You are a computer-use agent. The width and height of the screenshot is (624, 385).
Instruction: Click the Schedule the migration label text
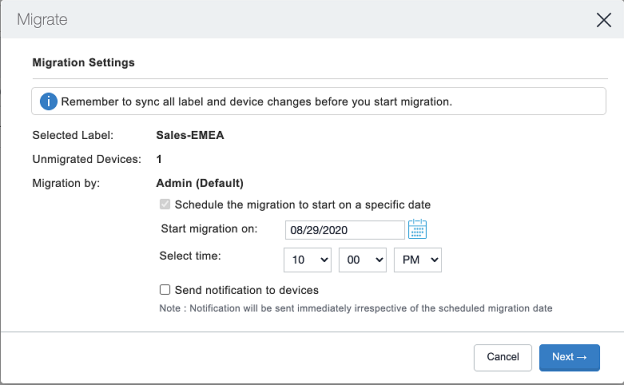303,205
